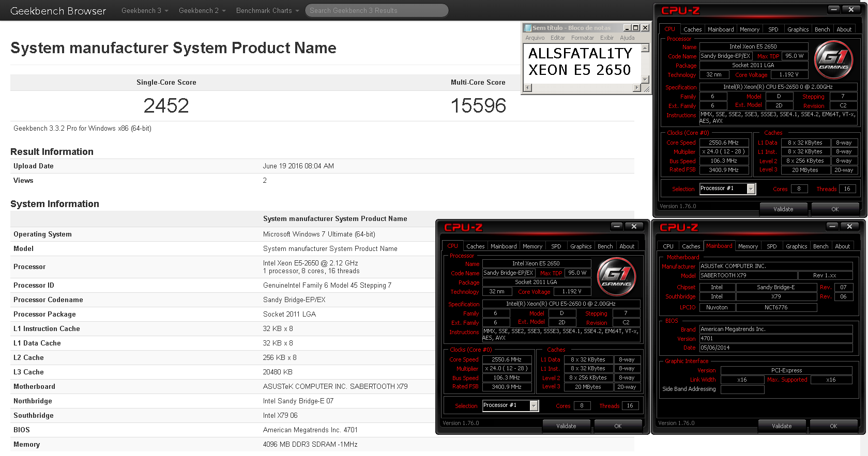Open Notepad Editar menu

(x=558, y=38)
